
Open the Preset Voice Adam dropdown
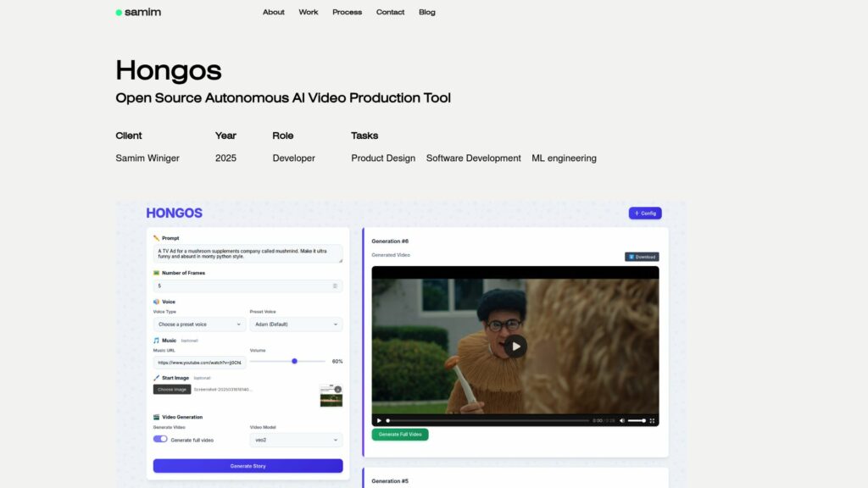(x=296, y=324)
